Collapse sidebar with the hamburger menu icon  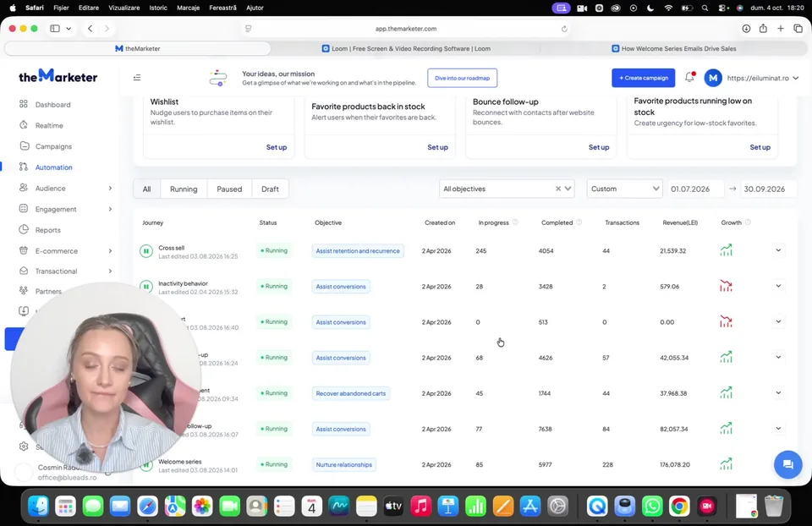[x=137, y=78]
